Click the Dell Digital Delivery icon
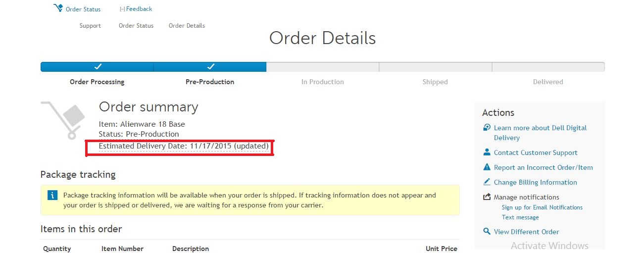Viewport: 644px width, 253px height. [x=487, y=128]
